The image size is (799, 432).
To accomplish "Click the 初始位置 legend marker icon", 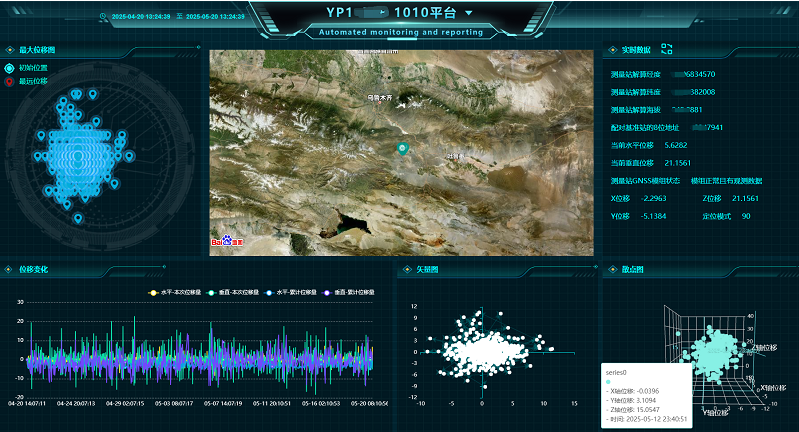I will [x=10, y=68].
